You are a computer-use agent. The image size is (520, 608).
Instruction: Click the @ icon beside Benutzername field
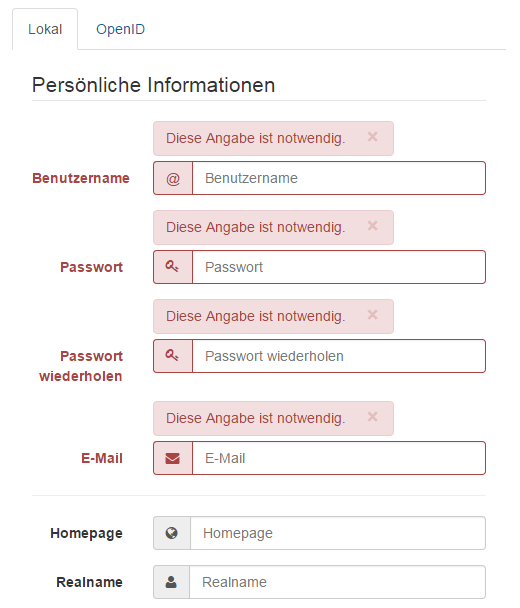(173, 178)
